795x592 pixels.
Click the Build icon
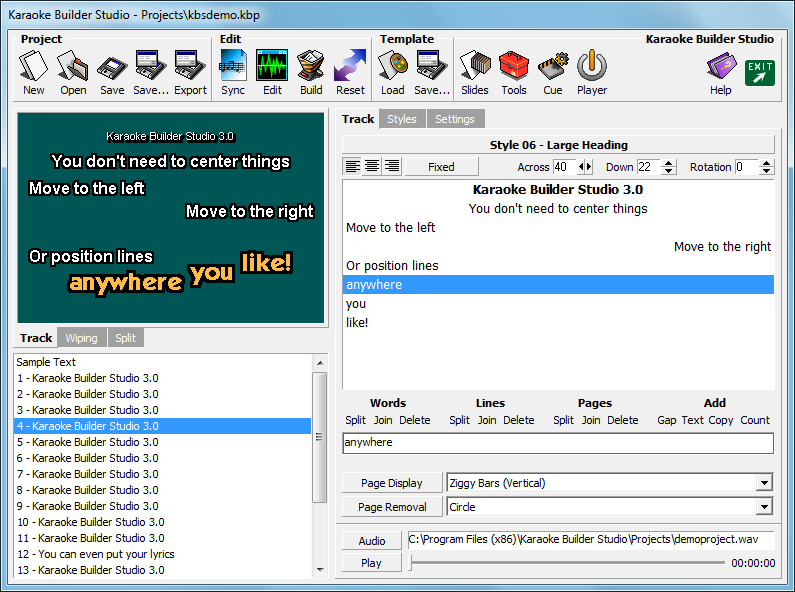pyautogui.click(x=311, y=73)
